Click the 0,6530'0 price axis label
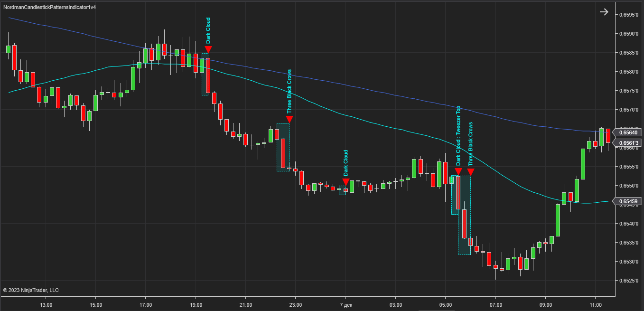 click(x=629, y=262)
